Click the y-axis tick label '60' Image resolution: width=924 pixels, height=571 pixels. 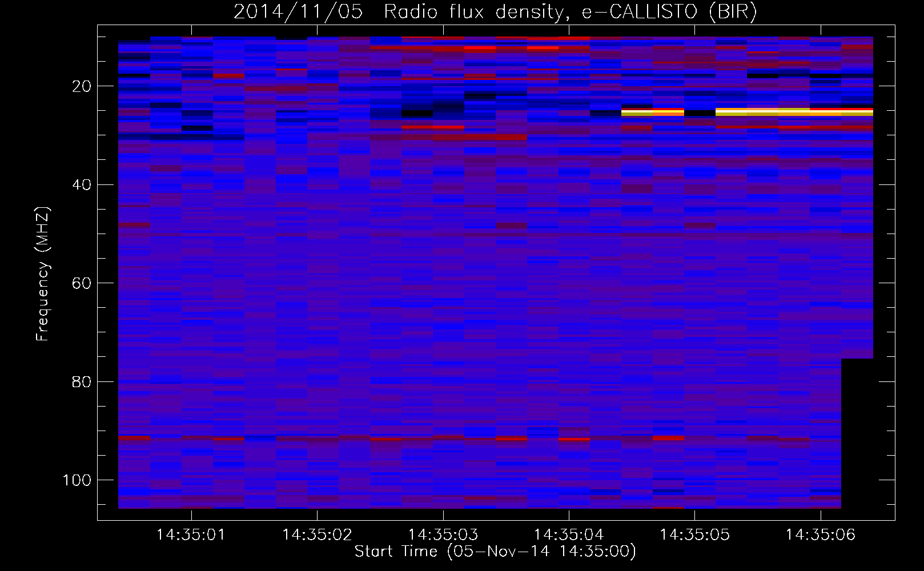pos(82,283)
